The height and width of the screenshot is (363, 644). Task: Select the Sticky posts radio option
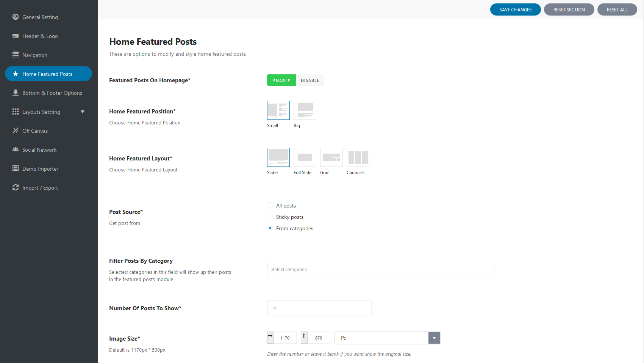pos(270,217)
